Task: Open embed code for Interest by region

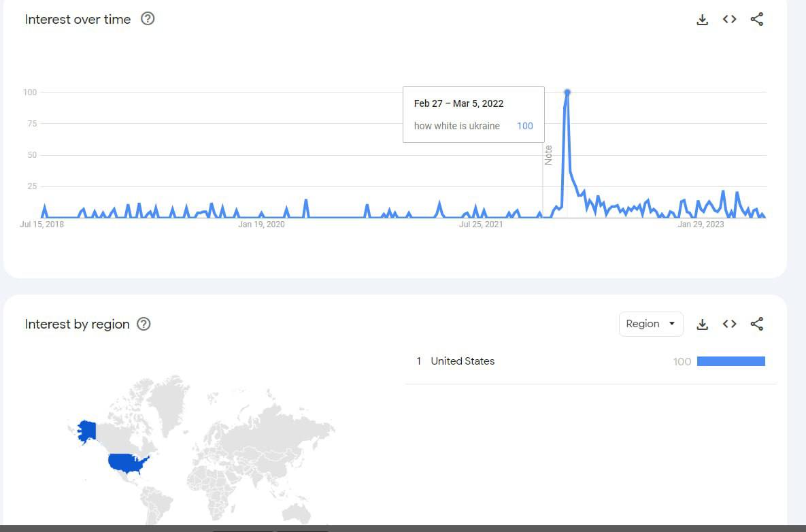Action: pos(730,325)
